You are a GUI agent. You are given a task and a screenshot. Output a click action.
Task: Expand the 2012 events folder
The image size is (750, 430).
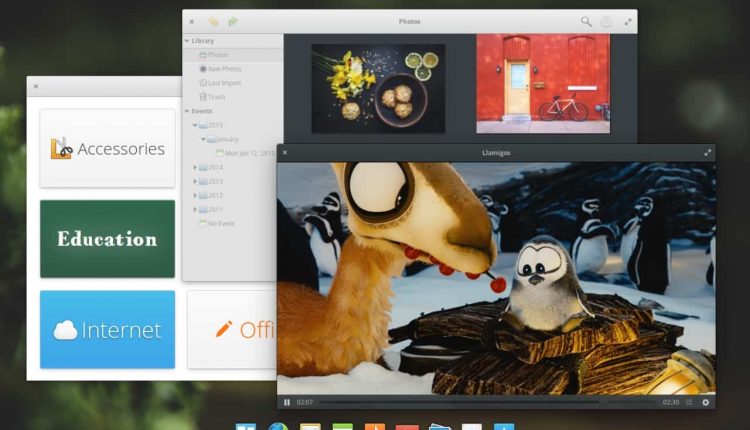pyautogui.click(x=195, y=195)
